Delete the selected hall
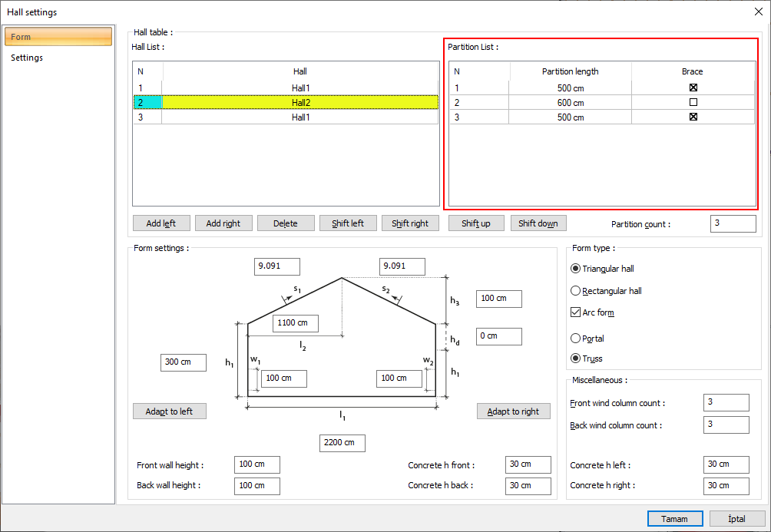The height and width of the screenshot is (532, 771). point(285,223)
